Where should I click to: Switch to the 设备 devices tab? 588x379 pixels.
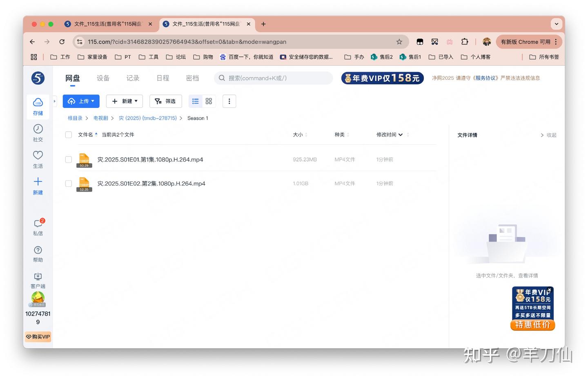[103, 78]
